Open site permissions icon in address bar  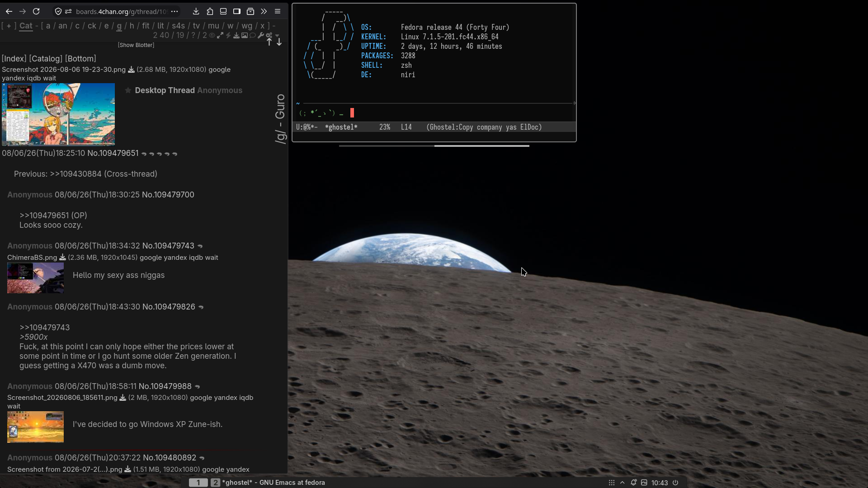point(68,11)
